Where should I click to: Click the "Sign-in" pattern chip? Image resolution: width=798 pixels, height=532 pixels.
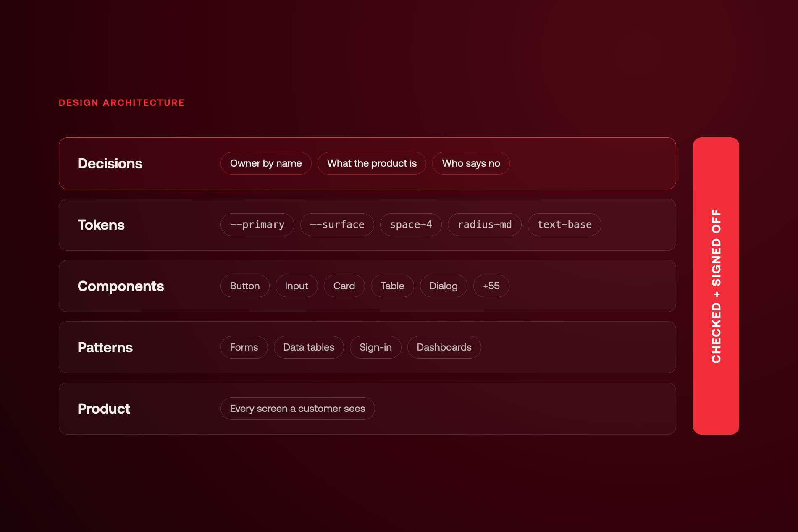[375, 347]
